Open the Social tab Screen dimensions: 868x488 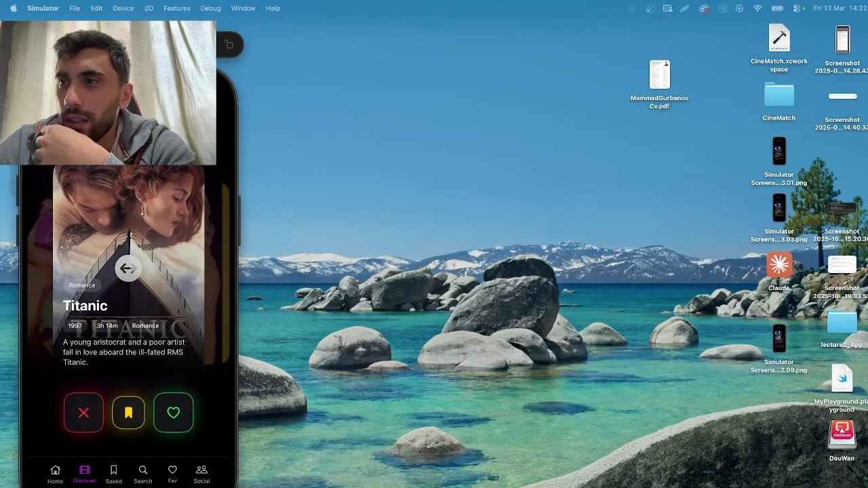(201, 474)
